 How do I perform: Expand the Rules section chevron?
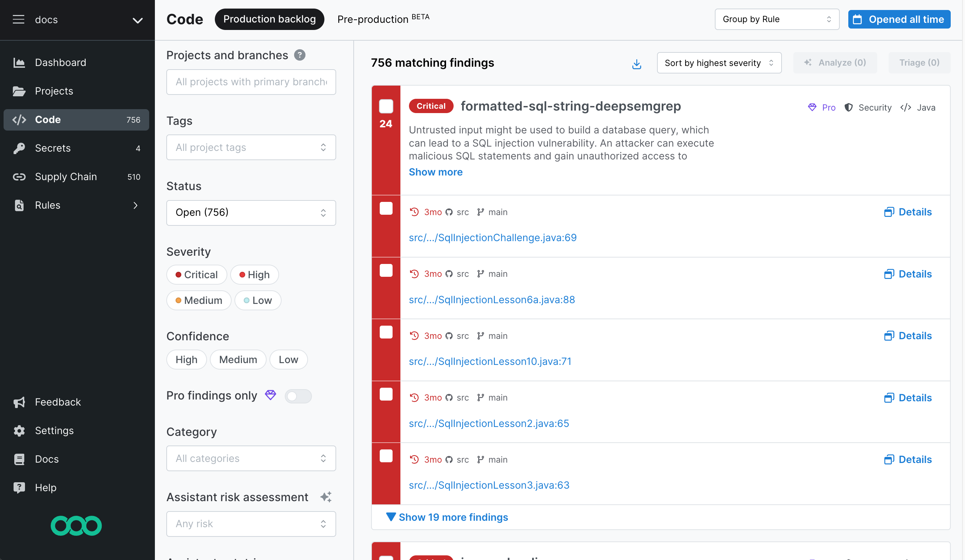point(135,205)
